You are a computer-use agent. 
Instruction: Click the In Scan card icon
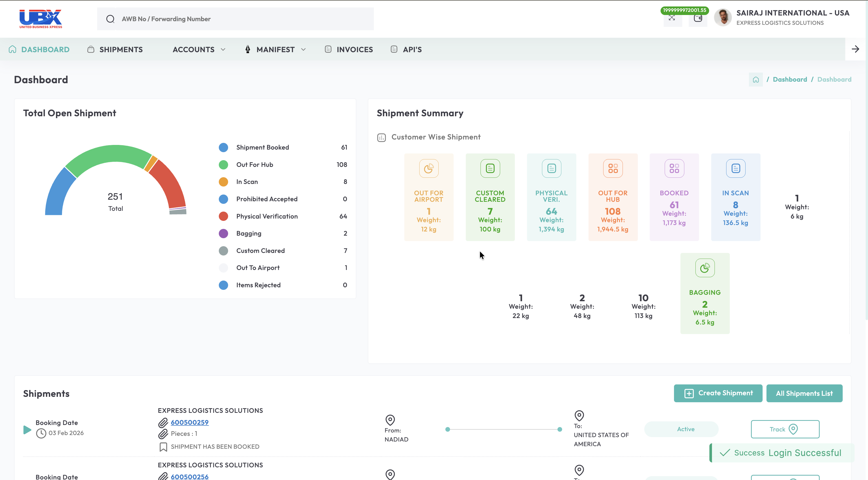click(x=735, y=168)
